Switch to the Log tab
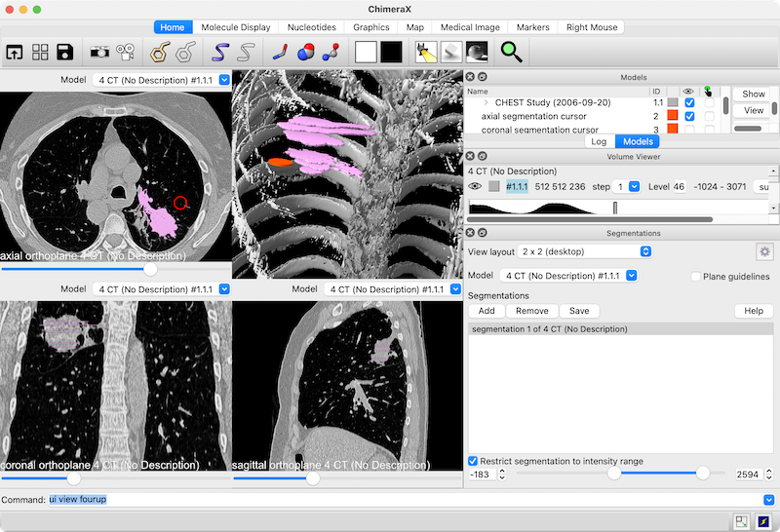The width and height of the screenshot is (780, 532). coord(599,141)
